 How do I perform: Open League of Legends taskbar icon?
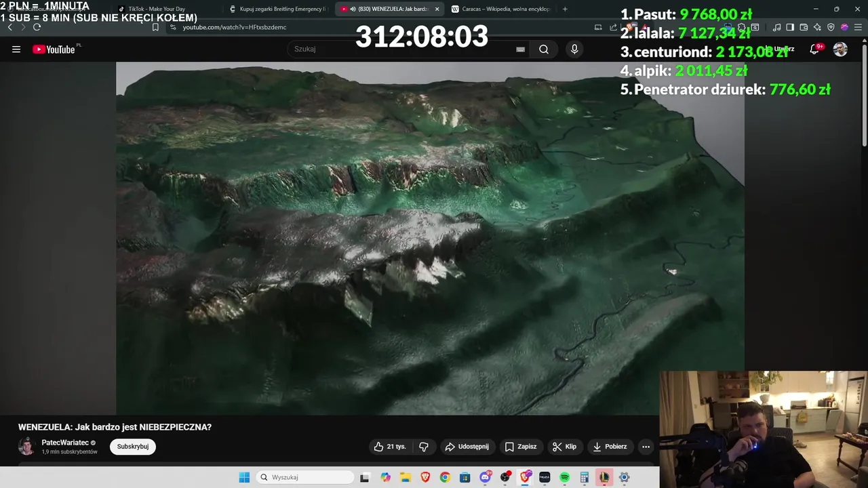(604, 477)
